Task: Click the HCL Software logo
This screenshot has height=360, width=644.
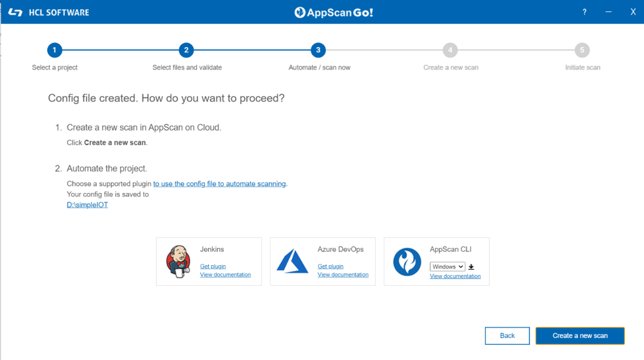Action: [49, 12]
